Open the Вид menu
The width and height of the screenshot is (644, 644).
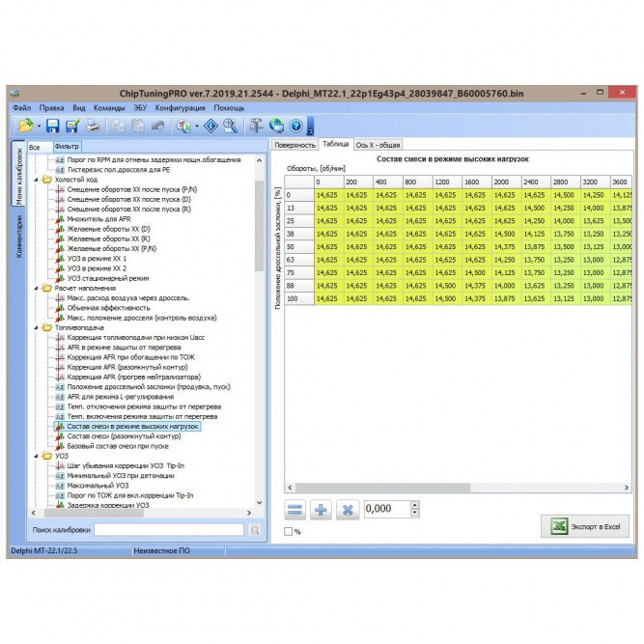(x=79, y=107)
